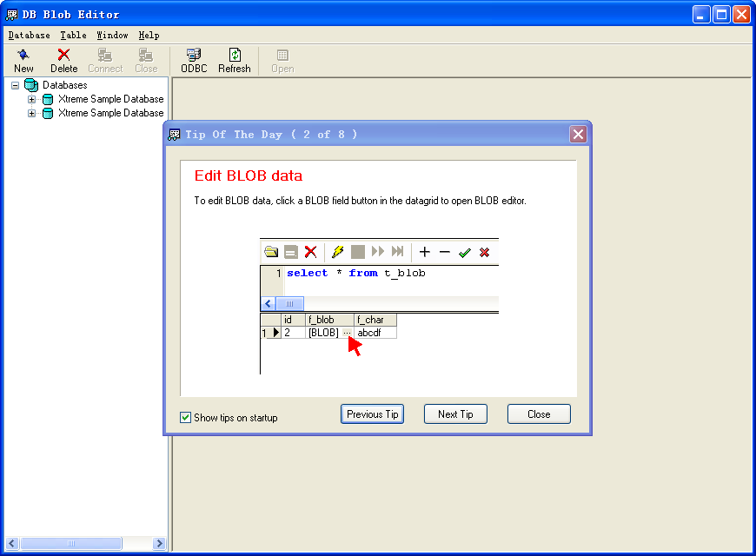
Task: Open the ODBC administrator icon
Action: [194, 56]
